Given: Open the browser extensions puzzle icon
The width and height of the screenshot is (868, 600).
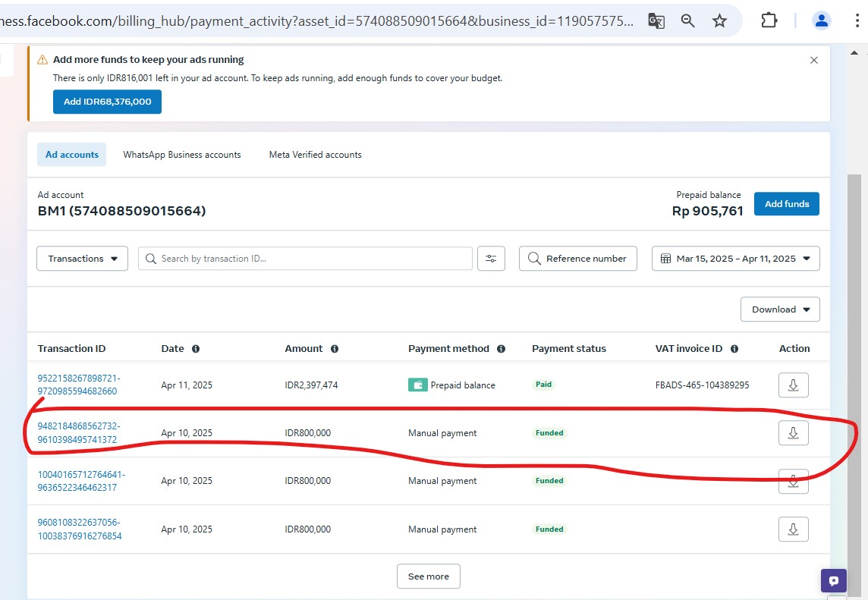Looking at the screenshot, I should tap(769, 21).
